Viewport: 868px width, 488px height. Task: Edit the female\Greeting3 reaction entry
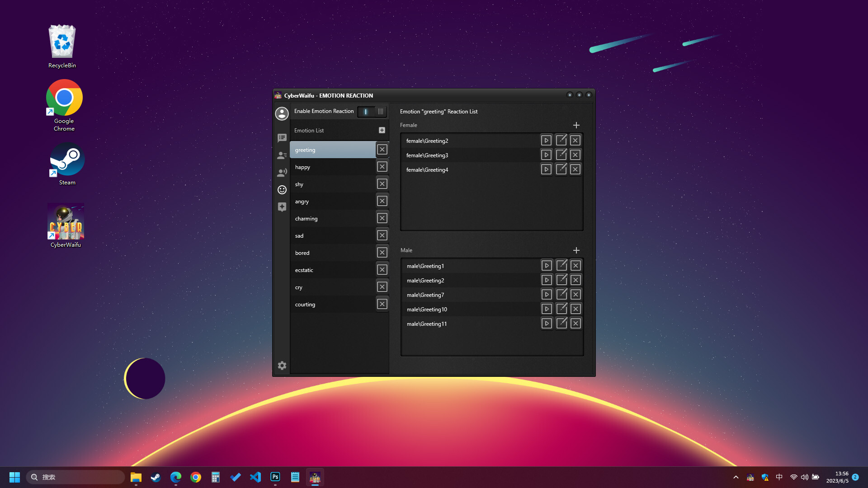pos(561,155)
